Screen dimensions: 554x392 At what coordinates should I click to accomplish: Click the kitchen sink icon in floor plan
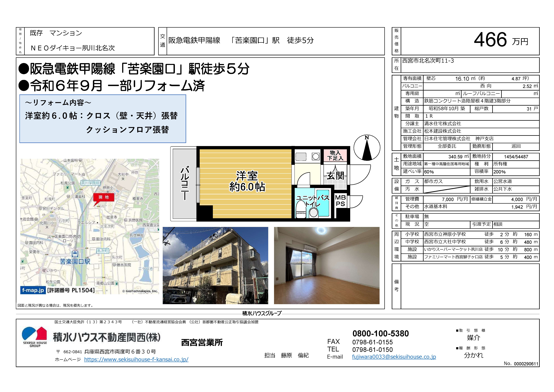tap(301, 157)
